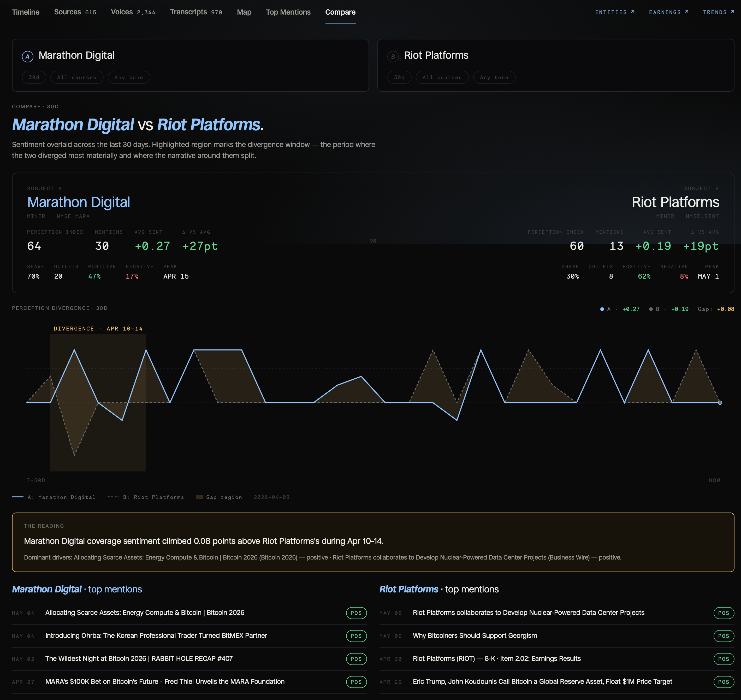The image size is (741, 700).
Task: Click The Reading summary headline
Action: (204, 541)
